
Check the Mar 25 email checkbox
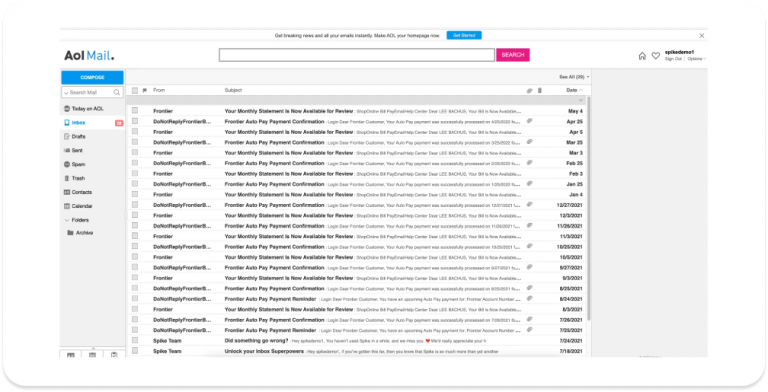[135, 142]
